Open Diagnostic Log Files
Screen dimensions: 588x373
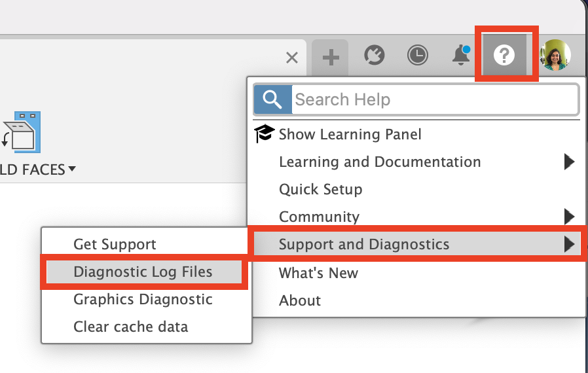pyautogui.click(x=143, y=272)
